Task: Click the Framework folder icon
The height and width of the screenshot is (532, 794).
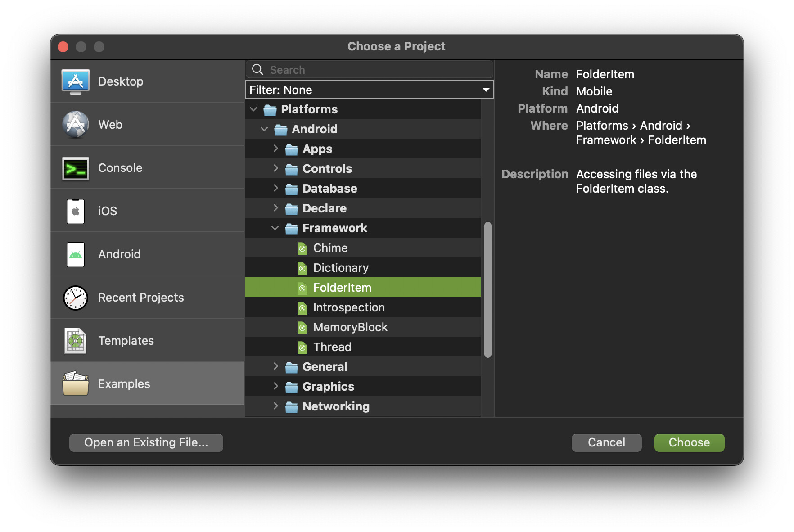Action: click(x=292, y=229)
